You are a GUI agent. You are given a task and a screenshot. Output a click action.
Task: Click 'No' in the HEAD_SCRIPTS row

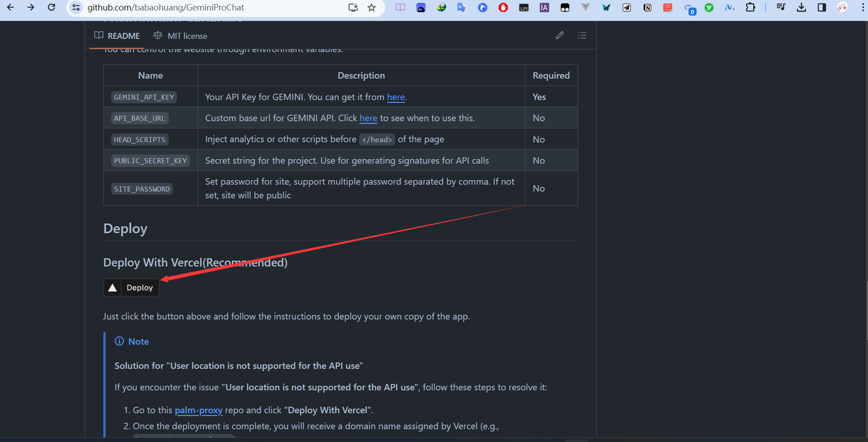538,140
